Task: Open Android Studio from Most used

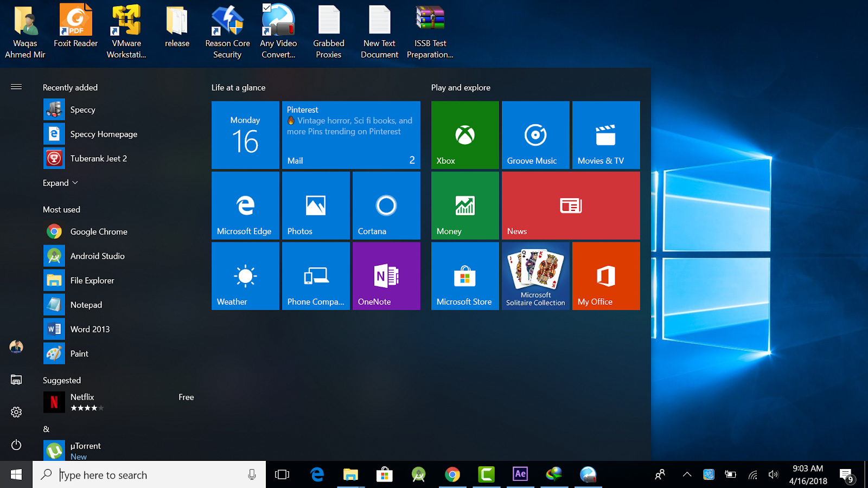Action: [x=119, y=256]
